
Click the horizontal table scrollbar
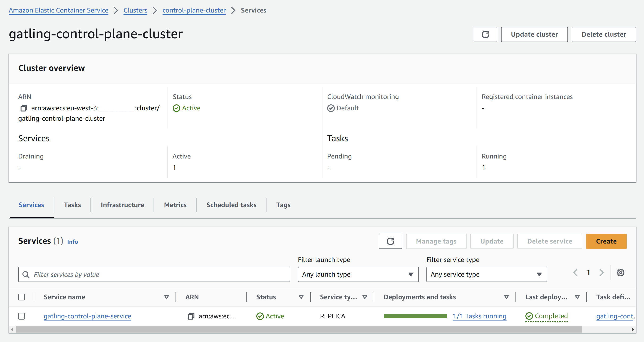[x=299, y=329]
